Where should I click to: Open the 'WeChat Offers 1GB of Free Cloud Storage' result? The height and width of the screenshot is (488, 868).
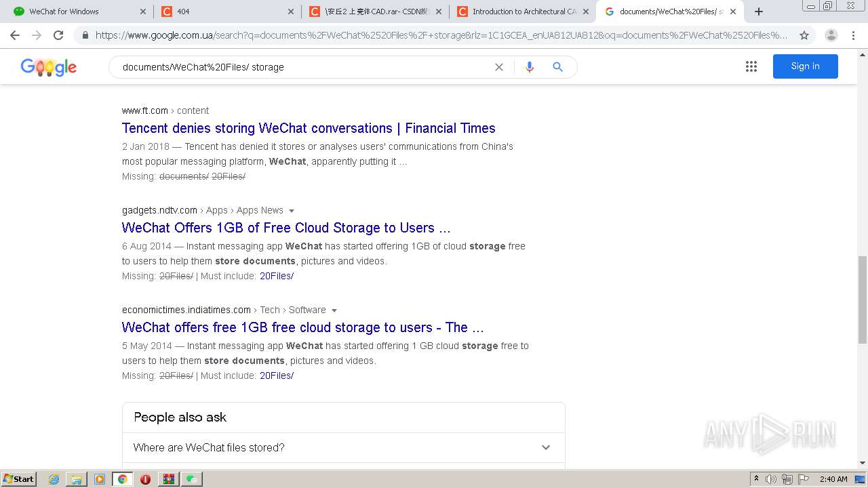pyautogui.click(x=286, y=228)
